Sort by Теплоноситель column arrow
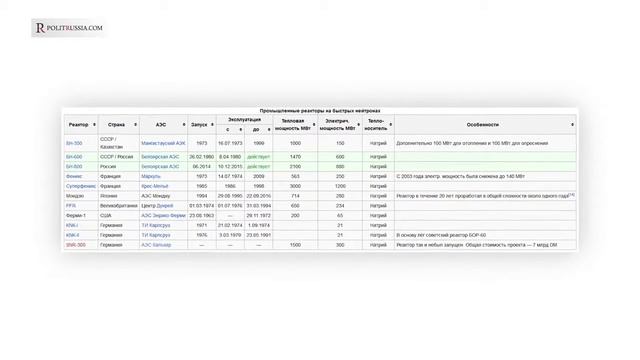This screenshot has height=360, width=640. click(391, 124)
